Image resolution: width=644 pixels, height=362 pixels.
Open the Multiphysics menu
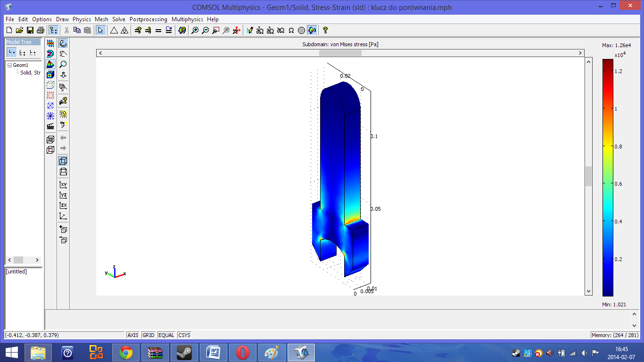(187, 19)
